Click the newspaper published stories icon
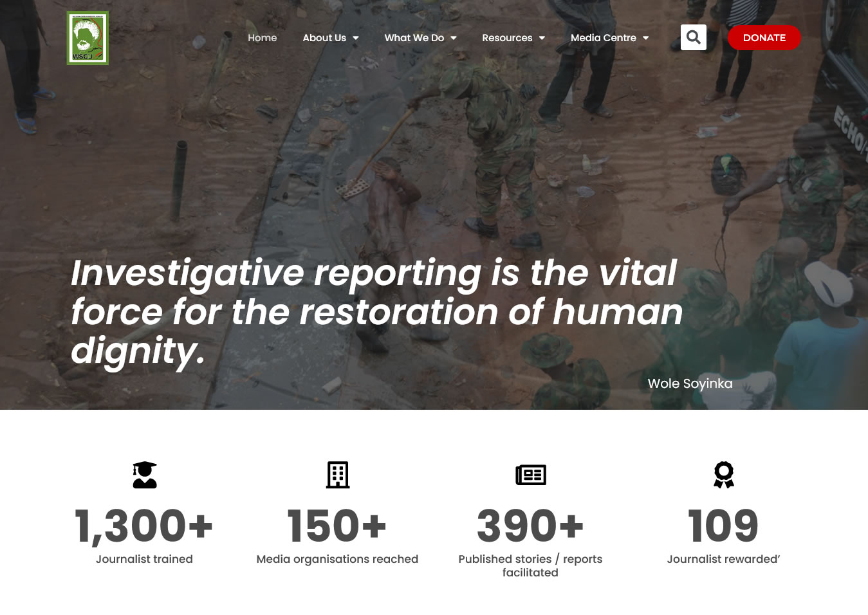Screen dimensions: 868x615 [531, 475]
